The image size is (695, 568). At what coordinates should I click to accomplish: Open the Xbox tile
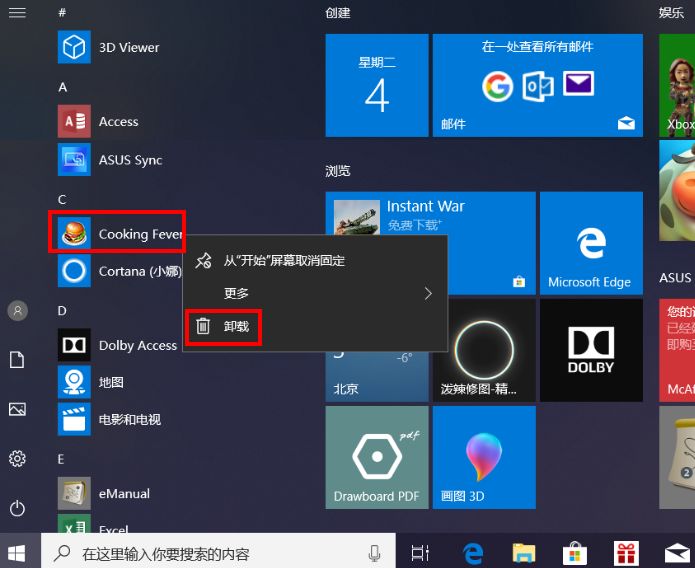pyautogui.click(x=677, y=85)
